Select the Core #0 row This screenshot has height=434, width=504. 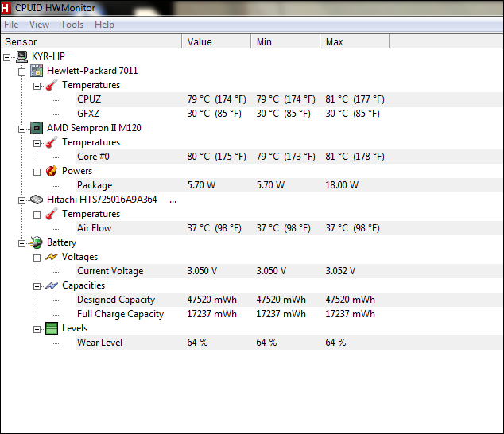pos(289,157)
